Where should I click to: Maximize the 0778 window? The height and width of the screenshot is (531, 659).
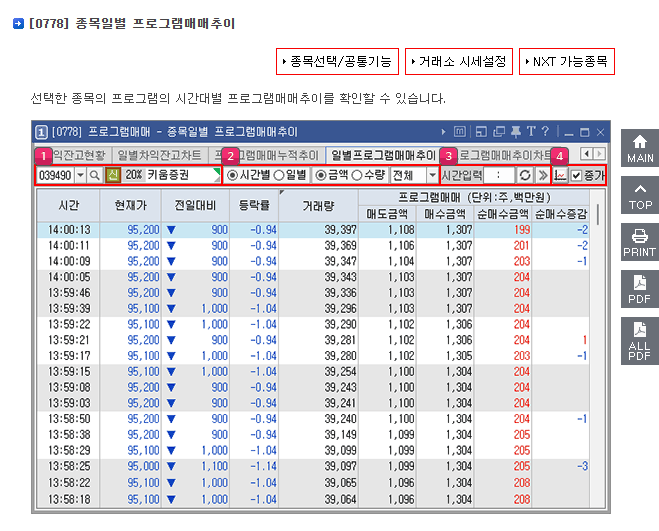585,132
